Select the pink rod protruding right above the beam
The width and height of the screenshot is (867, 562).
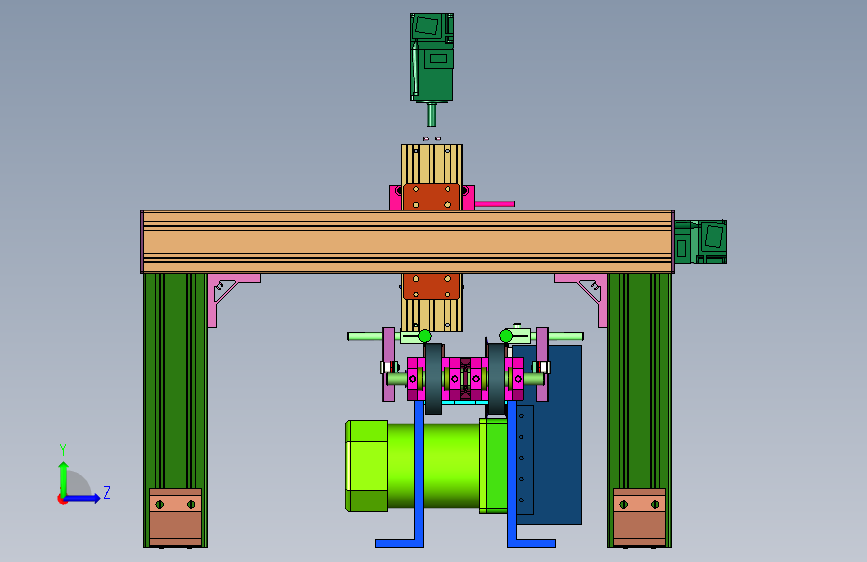click(495, 204)
